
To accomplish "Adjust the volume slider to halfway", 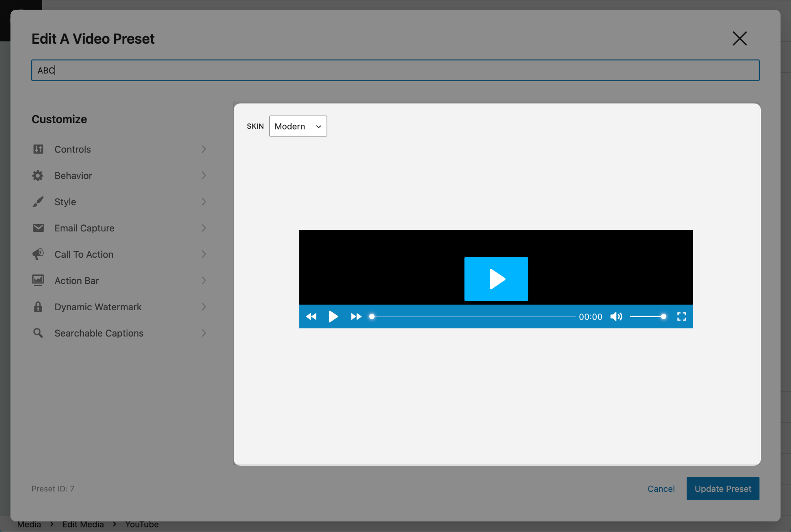I will tap(647, 316).
